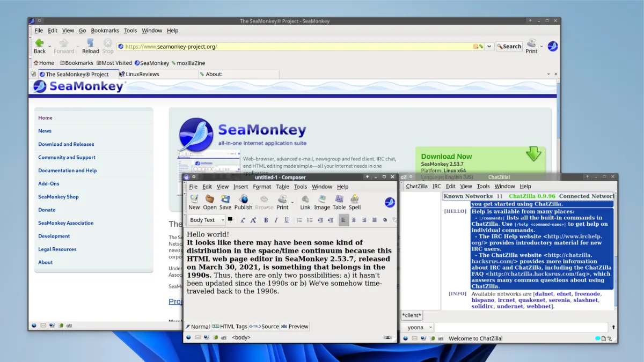Open the yoona nickname dropdown in ChatZilla

418,327
